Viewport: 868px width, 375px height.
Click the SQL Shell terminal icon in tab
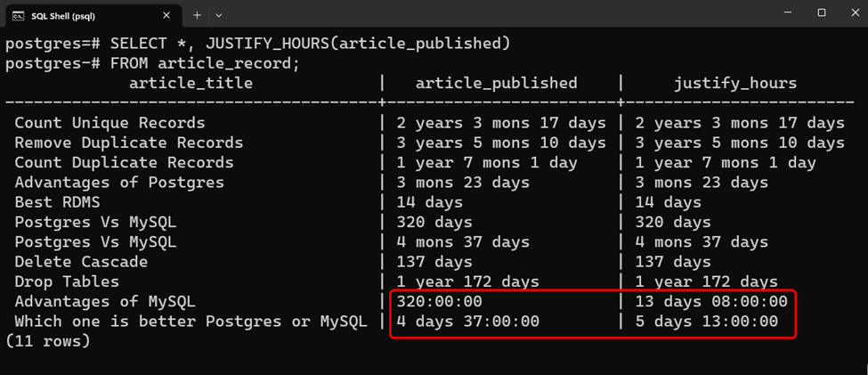pyautogui.click(x=19, y=16)
